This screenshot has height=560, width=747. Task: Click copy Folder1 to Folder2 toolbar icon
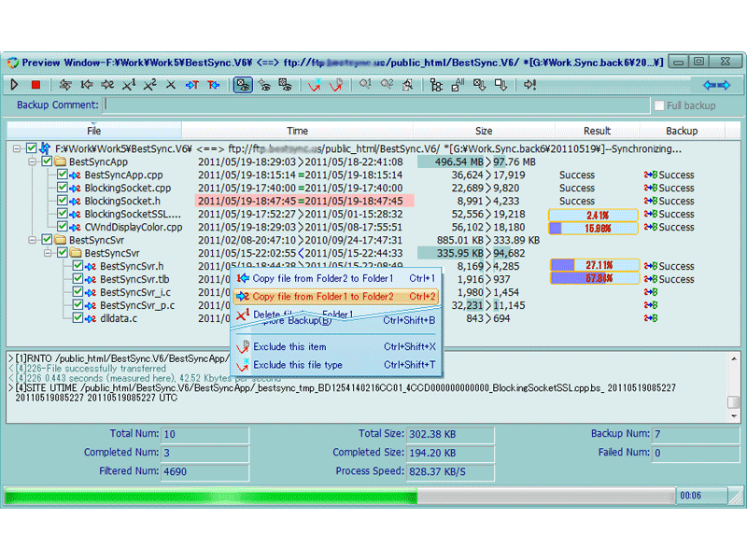pos(107,85)
